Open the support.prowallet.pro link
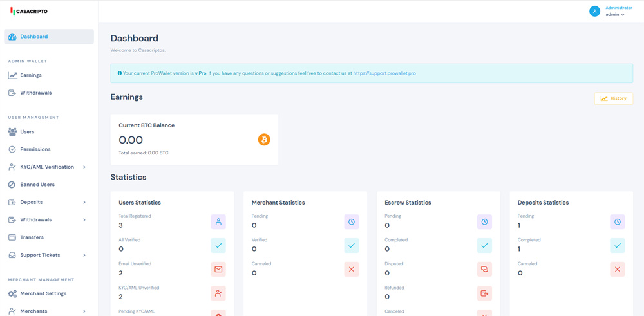This screenshot has width=644, height=316. [x=384, y=73]
